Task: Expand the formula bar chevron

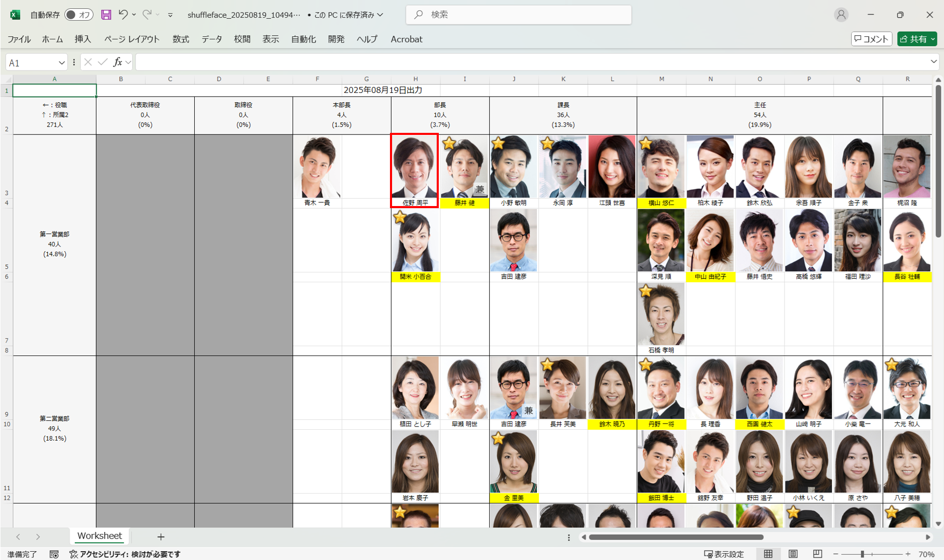Action: point(933,62)
